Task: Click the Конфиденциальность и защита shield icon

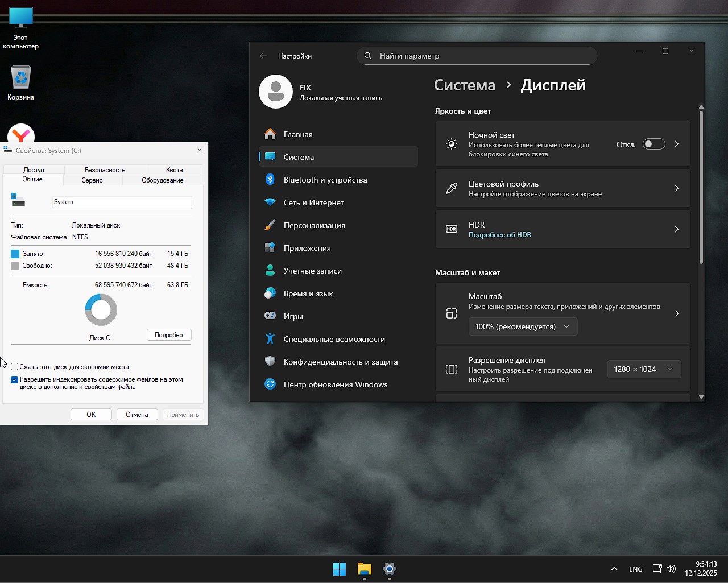Action: click(x=270, y=362)
